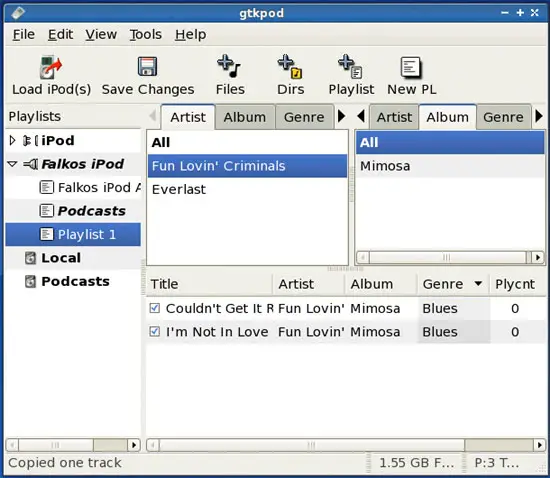Select Fun Lovin' Criminals in artist list
This screenshot has height=478, width=550.
247,166
